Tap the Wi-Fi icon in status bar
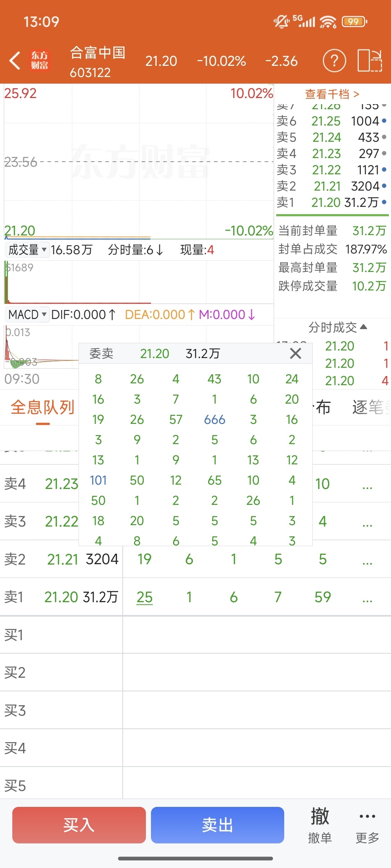Screen dimensions: 391x868 tap(328, 22)
